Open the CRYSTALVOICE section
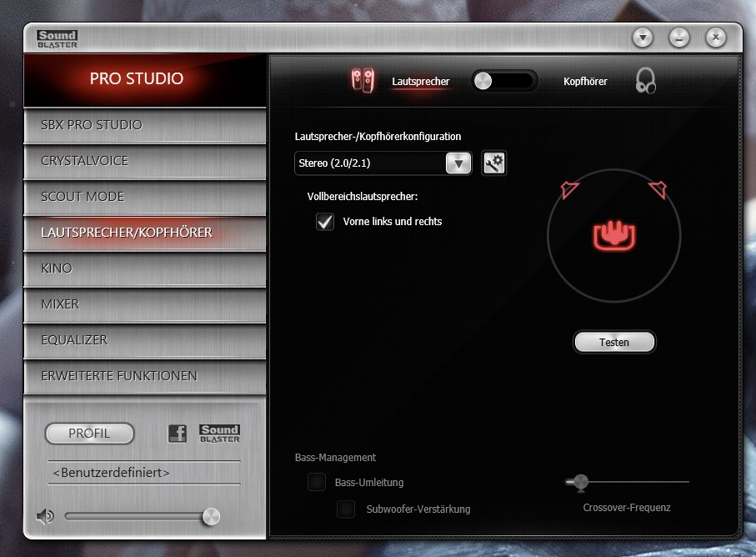Screen dimensions: 756x557 pos(145,161)
